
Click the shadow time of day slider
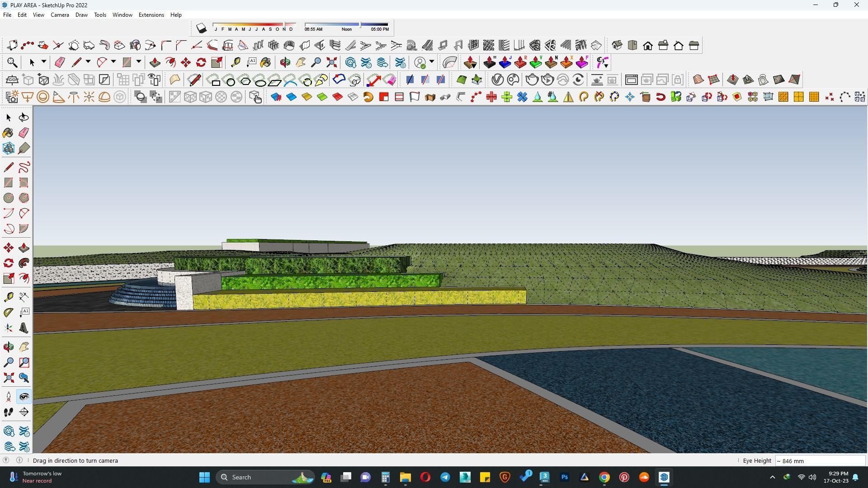tap(346, 24)
